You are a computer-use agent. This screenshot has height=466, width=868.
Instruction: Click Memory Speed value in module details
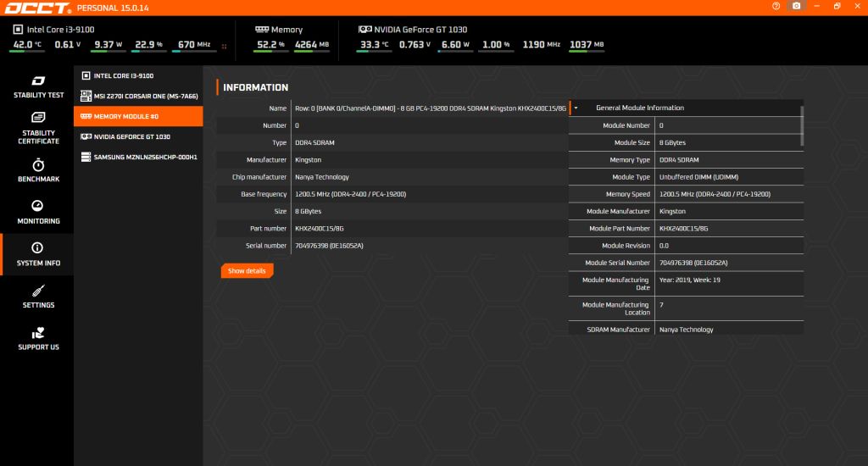tap(715, 194)
